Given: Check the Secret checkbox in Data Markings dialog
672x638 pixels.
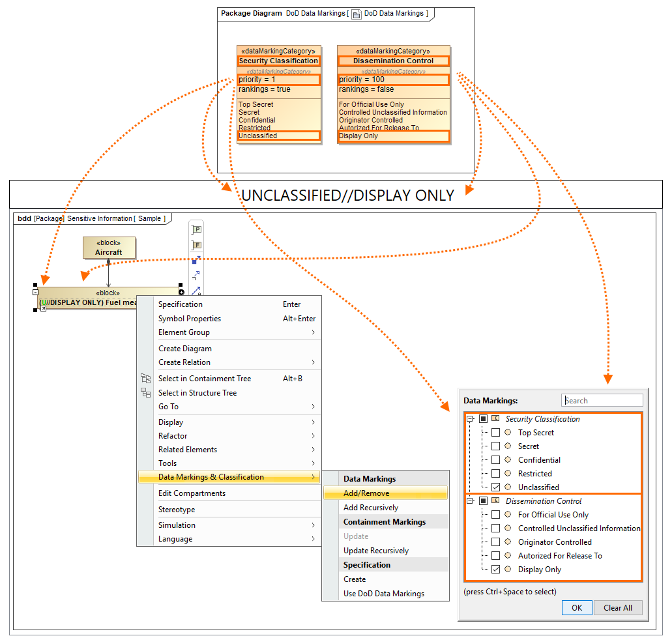Looking at the screenshot, I should pyautogui.click(x=495, y=446).
